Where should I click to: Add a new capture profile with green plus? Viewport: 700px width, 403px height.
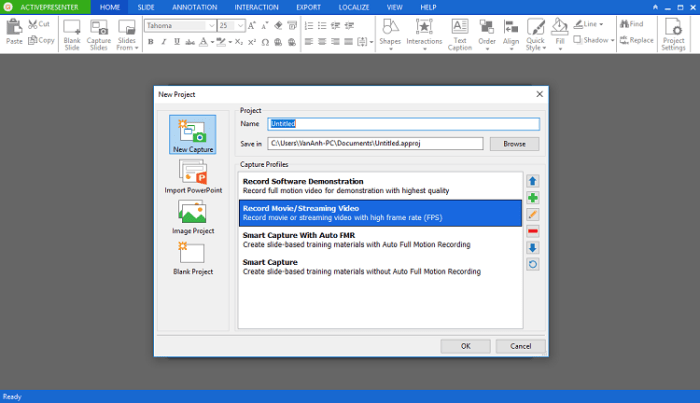coord(532,198)
